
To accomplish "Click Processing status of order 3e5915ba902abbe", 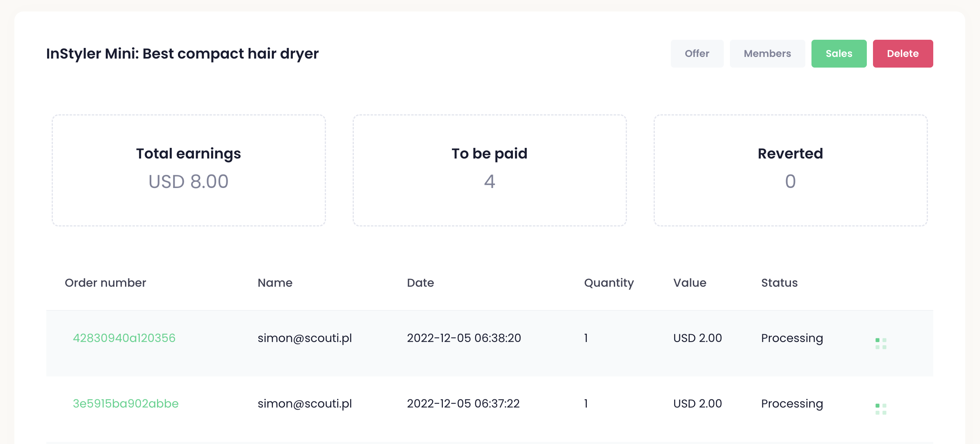I will pyautogui.click(x=792, y=403).
